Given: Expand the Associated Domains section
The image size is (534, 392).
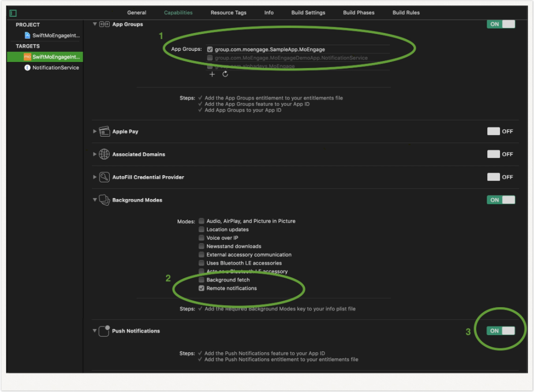Looking at the screenshot, I should point(95,154).
